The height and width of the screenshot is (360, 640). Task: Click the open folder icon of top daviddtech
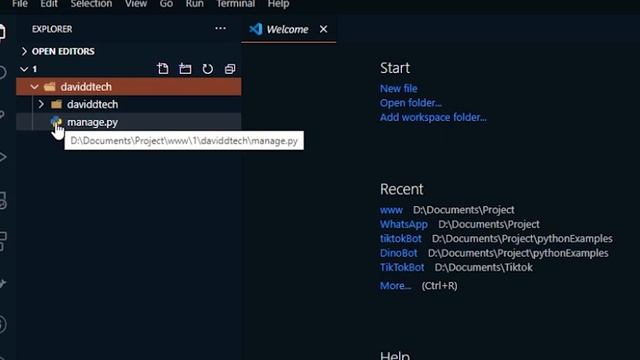(x=50, y=87)
